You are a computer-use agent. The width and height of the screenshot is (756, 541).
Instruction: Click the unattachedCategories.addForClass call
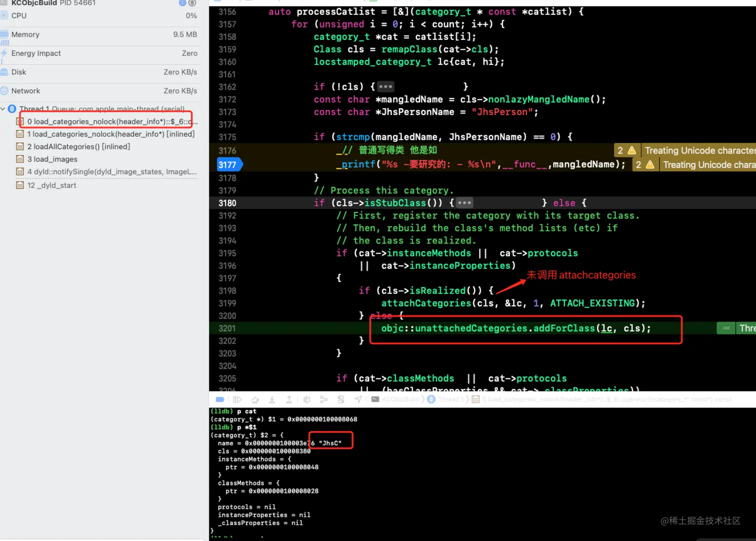(x=516, y=328)
